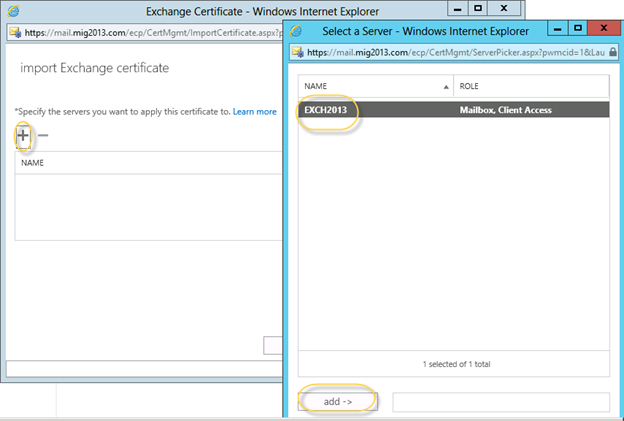
Task: Click the Internet Explorer icon in Select a Server window
Action: 294,29
